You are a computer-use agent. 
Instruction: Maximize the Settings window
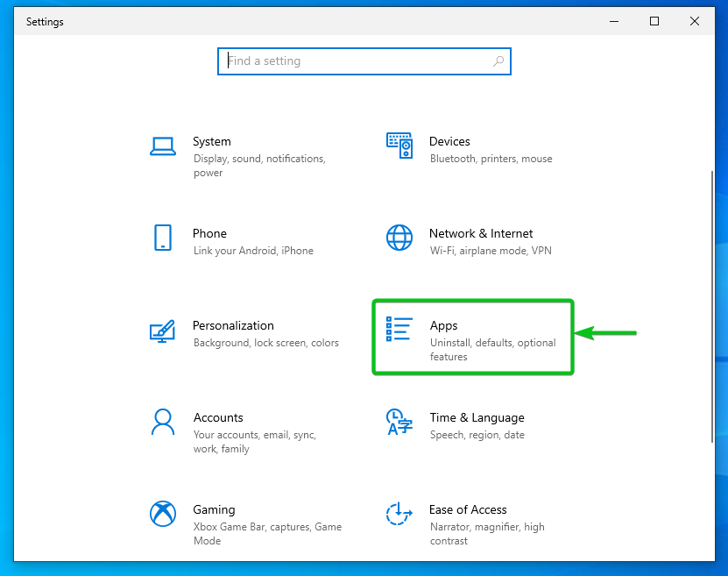pyautogui.click(x=654, y=22)
